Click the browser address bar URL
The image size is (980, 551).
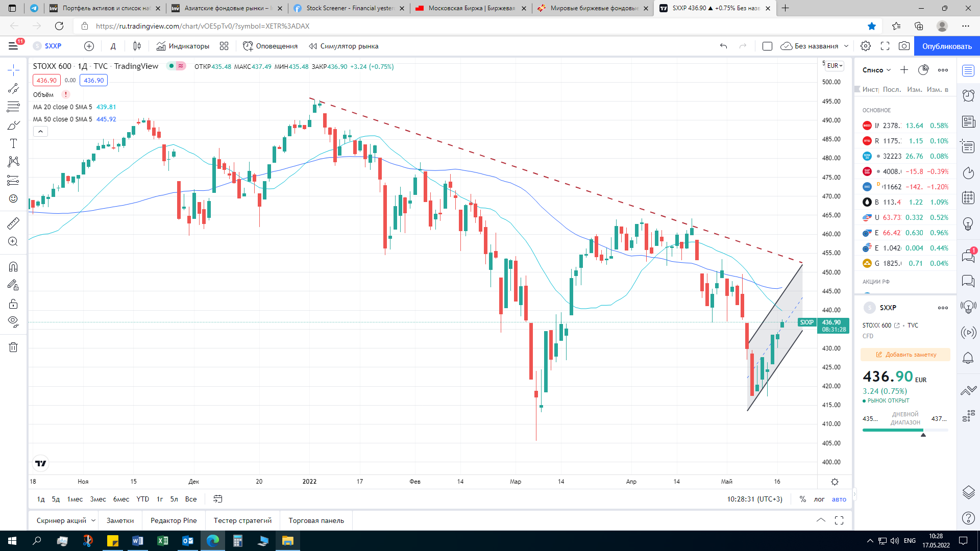pyautogui.click(x=203, y=26)
